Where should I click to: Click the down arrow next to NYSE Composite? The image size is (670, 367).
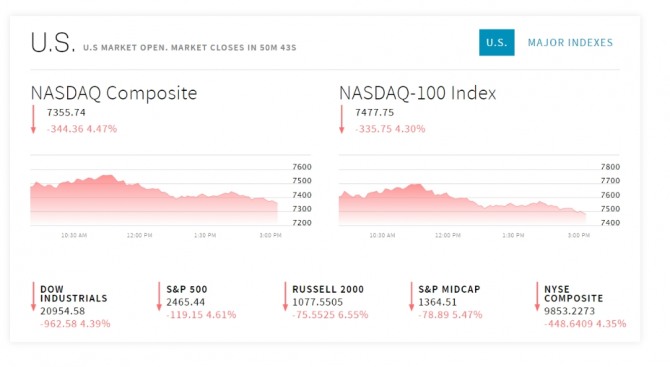537,296
